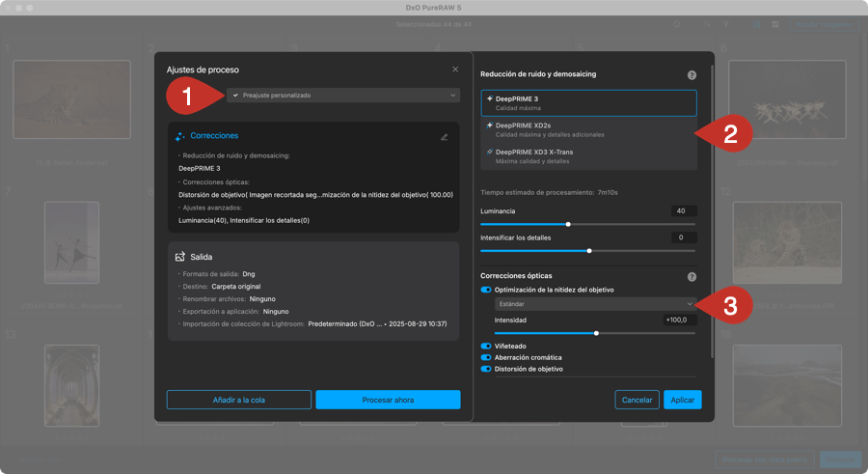Click Procesar con vista previa button
Image resolution: width=868 pixels, height=474 pixels.
click(765, 460)
